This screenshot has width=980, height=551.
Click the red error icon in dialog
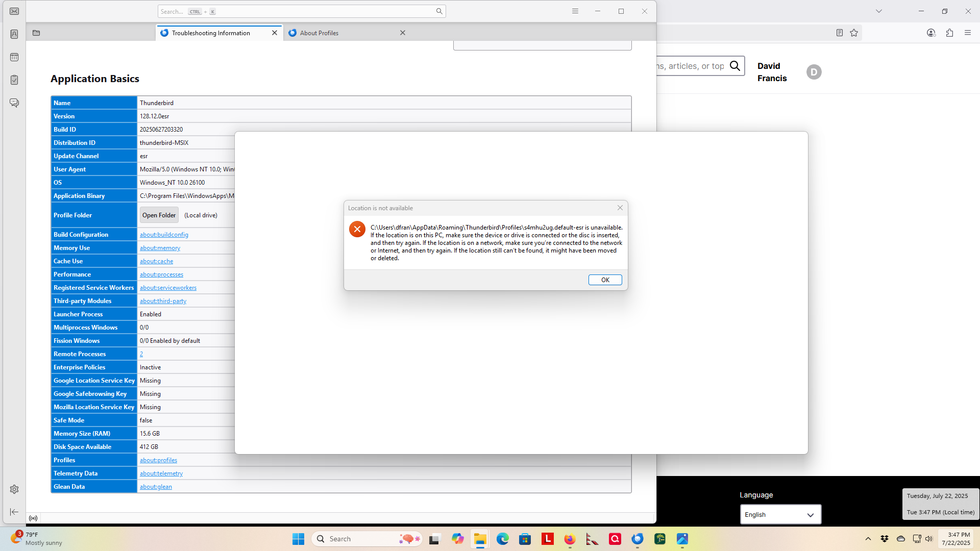tap(357, 229)
